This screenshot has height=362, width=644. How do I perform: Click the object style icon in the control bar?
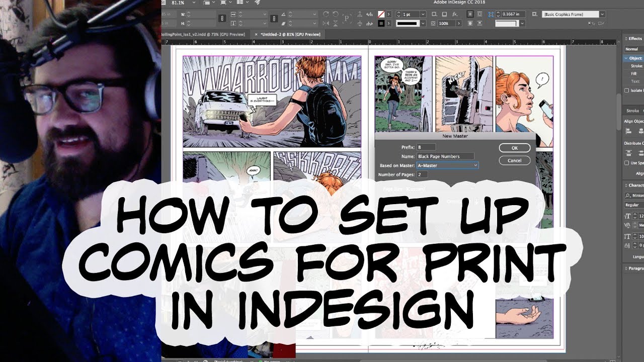534,14
